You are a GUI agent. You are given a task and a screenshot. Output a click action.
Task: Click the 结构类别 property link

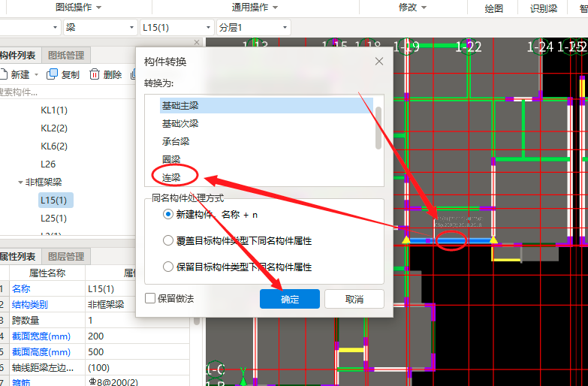[29, 305]
